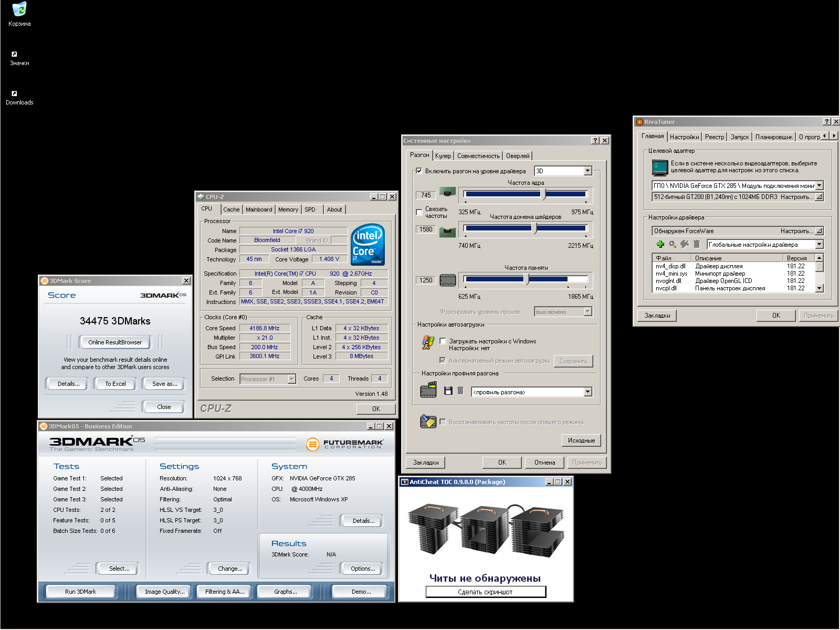Viewport: 840px width, 630px height.
Task: Click the core clock value field 745
Action: point(426,195)
